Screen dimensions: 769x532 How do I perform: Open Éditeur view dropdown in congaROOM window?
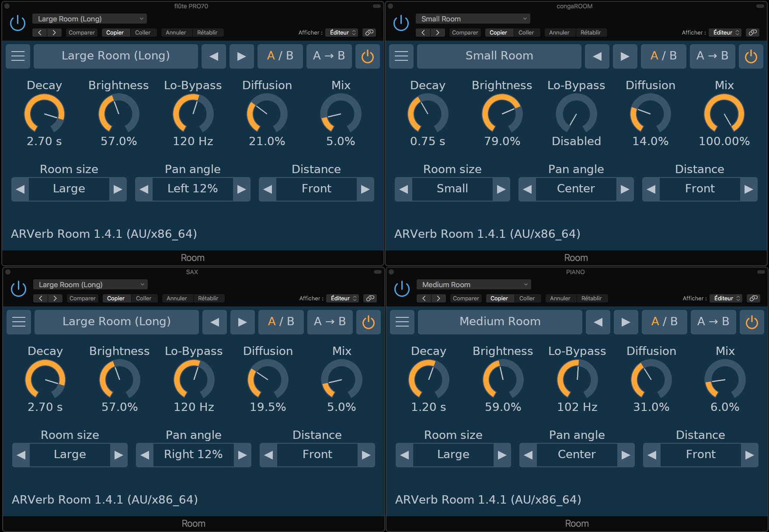[725, 32]
